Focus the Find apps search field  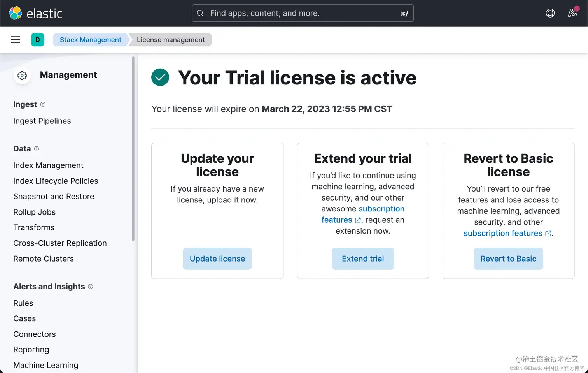(303, 13)
